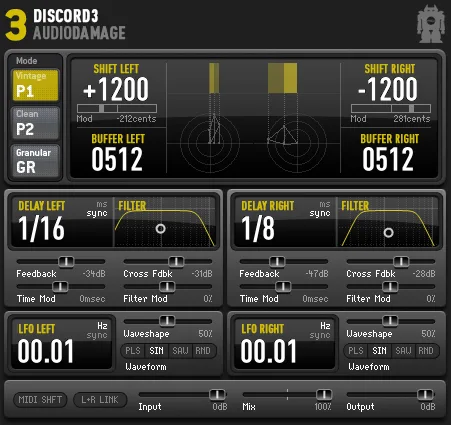Switch to Clean P2 mode
Screen dimensions: 451x425
click(x=35, y=123)
